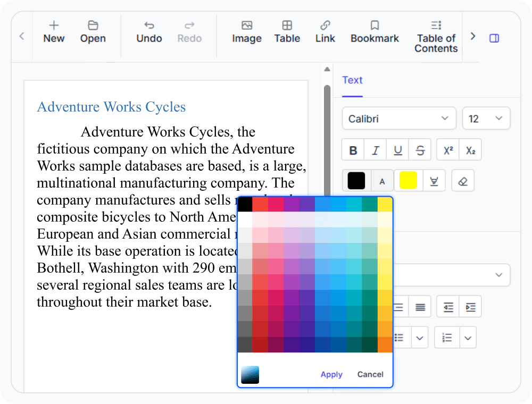532x404 pixels.
Task: Toggle Underline formatting
Action: point(397,150)
